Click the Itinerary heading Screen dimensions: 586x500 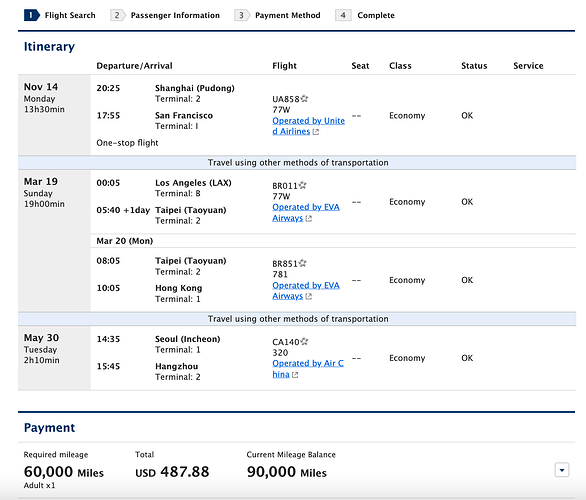[x=49, y=47]
